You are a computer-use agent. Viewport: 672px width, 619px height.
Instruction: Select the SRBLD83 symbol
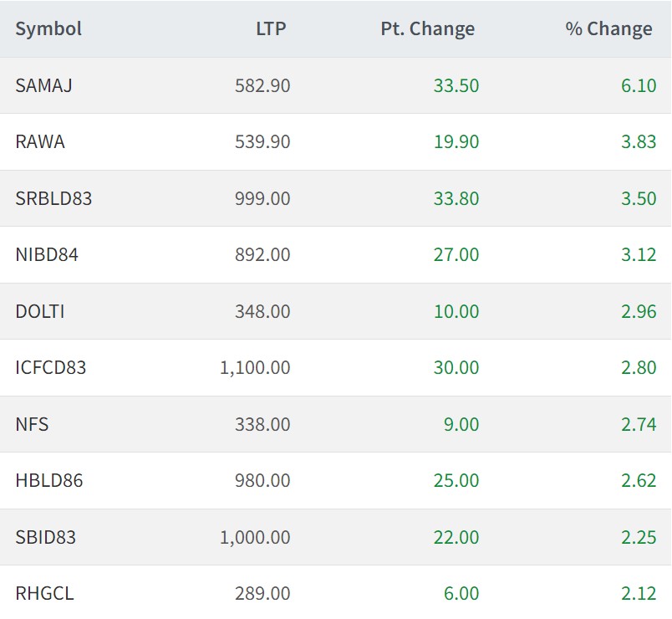[53, 199]
